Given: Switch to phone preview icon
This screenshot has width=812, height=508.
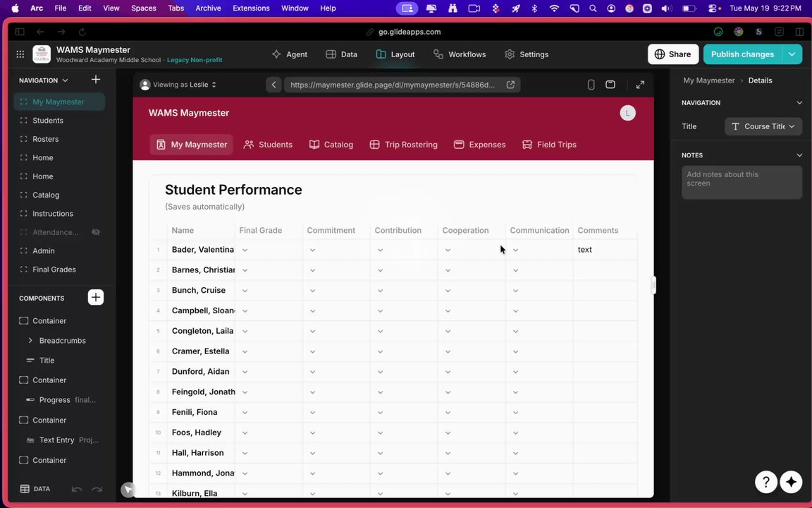Looking at the screenshot, I should click(591, 85).
